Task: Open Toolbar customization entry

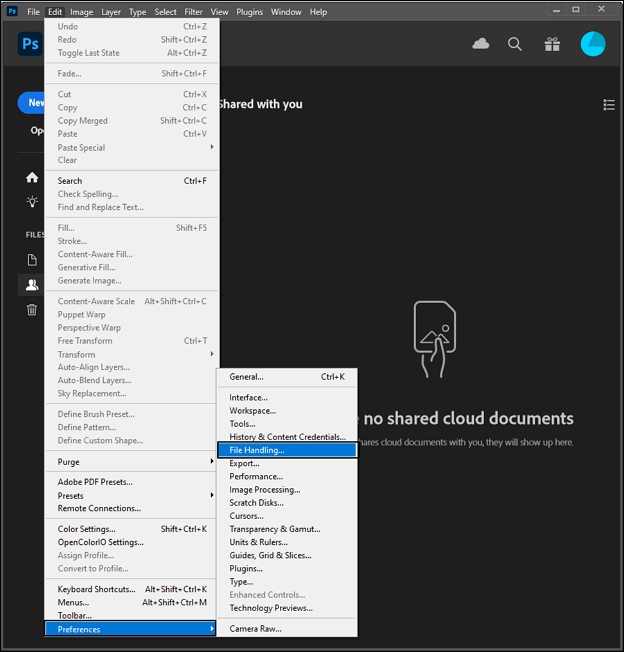Action: coord(131,615)
